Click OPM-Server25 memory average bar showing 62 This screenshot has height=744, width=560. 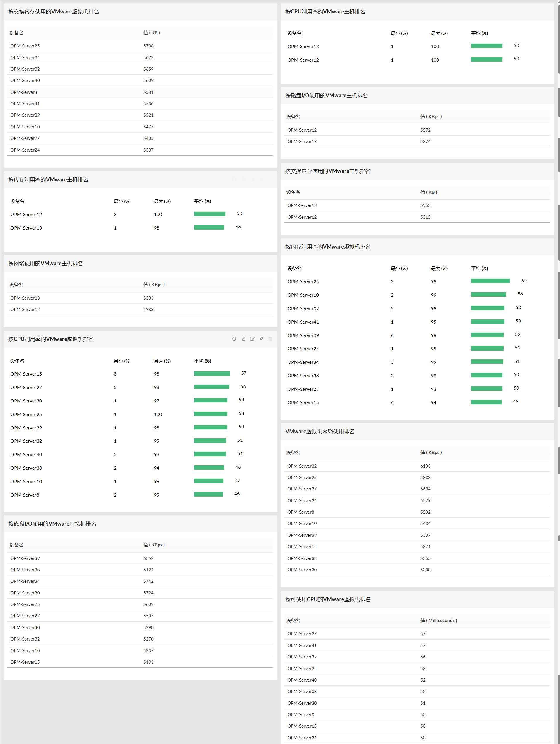coord(491,281)
